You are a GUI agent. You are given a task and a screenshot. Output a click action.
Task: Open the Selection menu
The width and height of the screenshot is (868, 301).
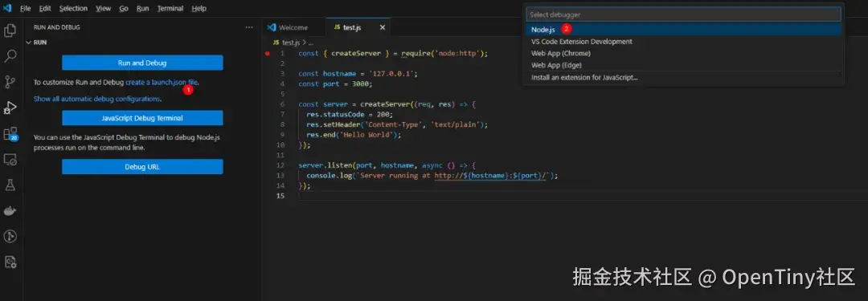click(73, 8)
